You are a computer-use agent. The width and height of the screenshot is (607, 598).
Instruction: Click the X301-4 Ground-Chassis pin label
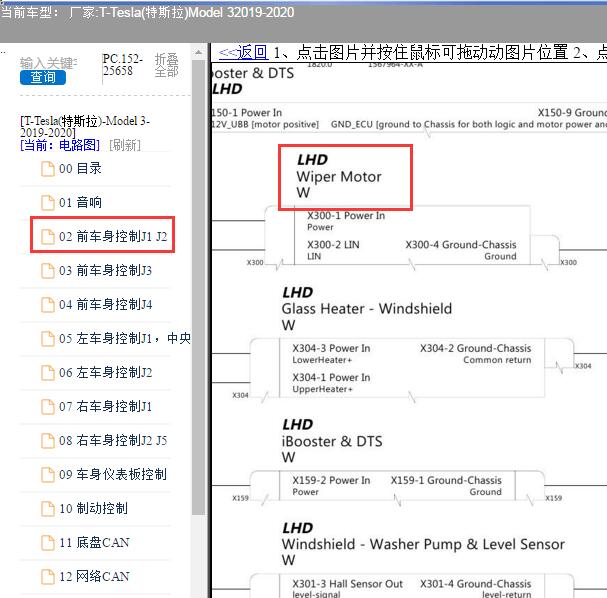pos(476,584)
